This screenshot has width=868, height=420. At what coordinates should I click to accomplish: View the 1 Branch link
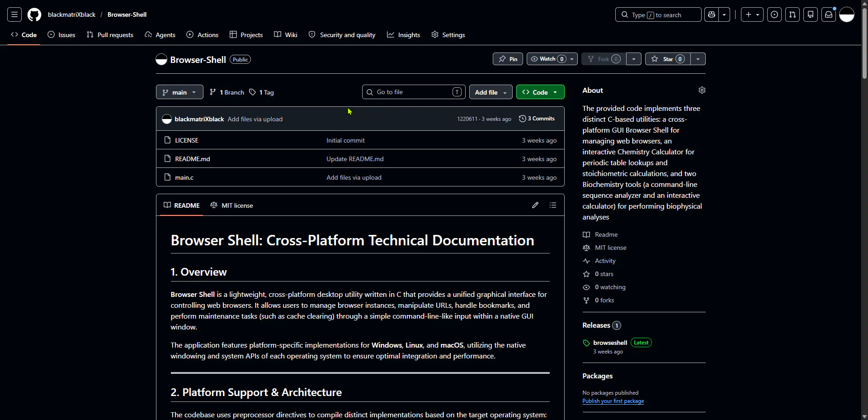coord(227,92)
